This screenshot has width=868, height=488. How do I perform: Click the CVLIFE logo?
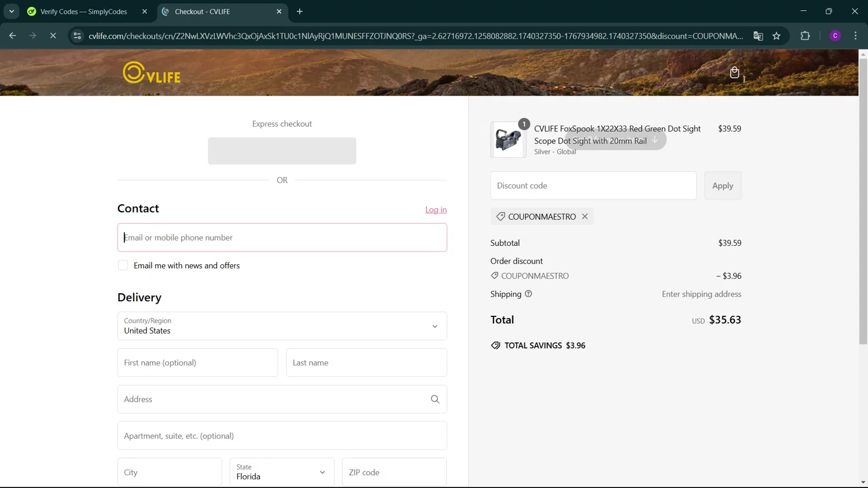coord(152,73)
